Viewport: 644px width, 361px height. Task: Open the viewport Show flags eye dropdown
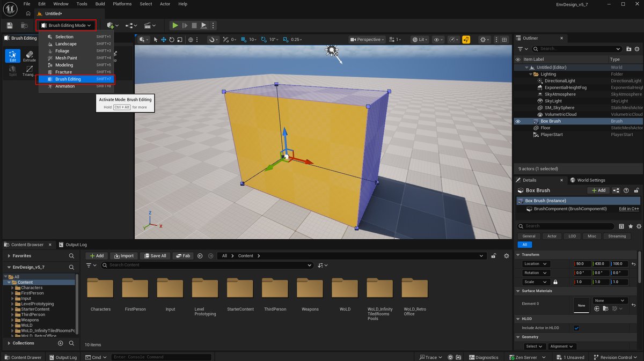(438, 39)
